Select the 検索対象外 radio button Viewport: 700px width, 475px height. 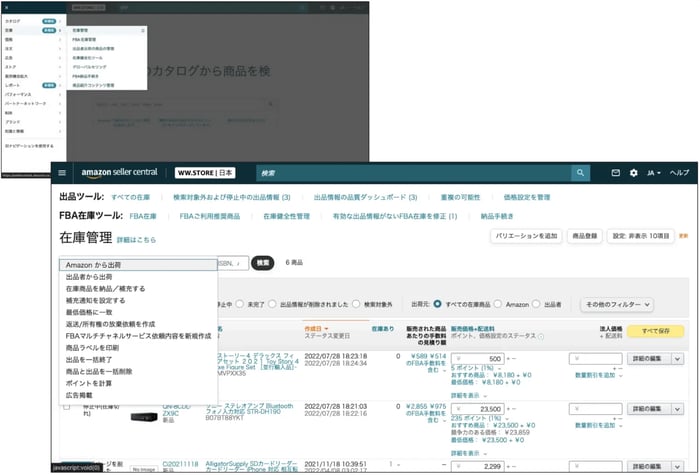356,304
